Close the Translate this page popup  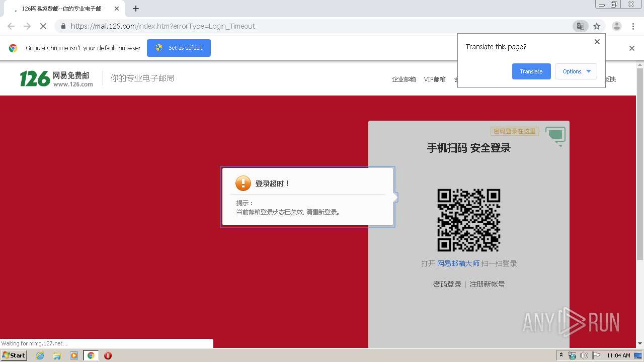[597, 42]
